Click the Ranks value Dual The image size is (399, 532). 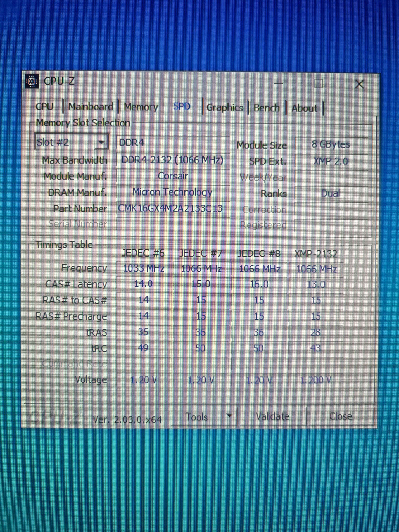[x=331, y=193]
